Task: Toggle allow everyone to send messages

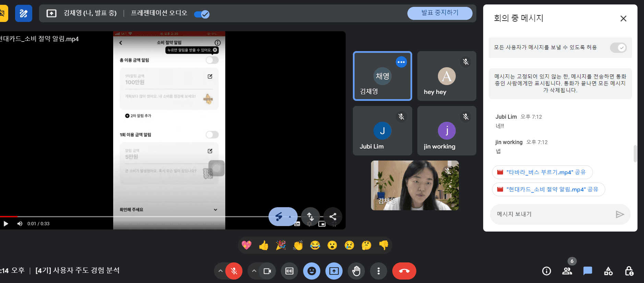Action: point(618,48)
